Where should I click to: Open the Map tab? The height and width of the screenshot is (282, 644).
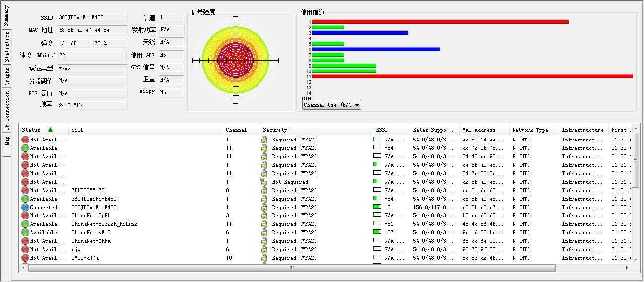pos(7,141)
